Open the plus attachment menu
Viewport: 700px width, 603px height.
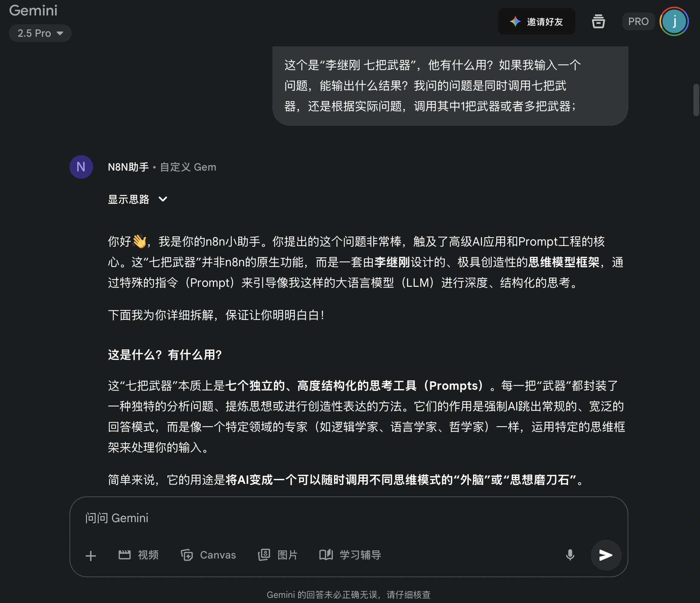pos(91,555)
